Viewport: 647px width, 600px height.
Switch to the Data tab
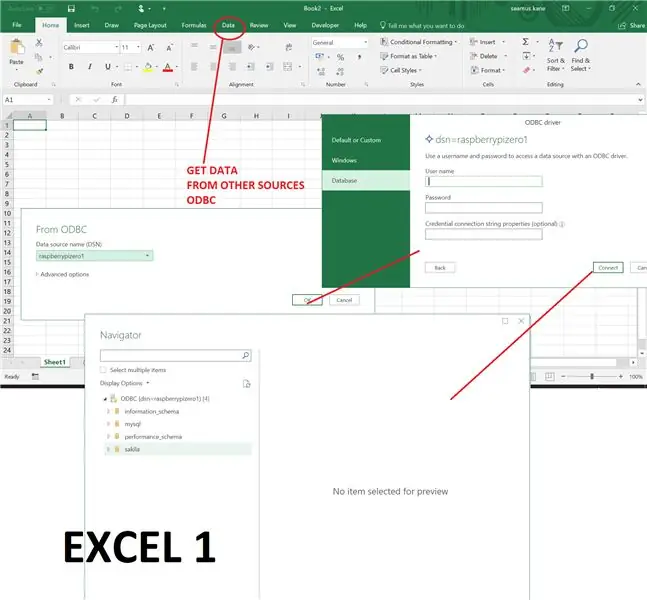tap(228, 25)
